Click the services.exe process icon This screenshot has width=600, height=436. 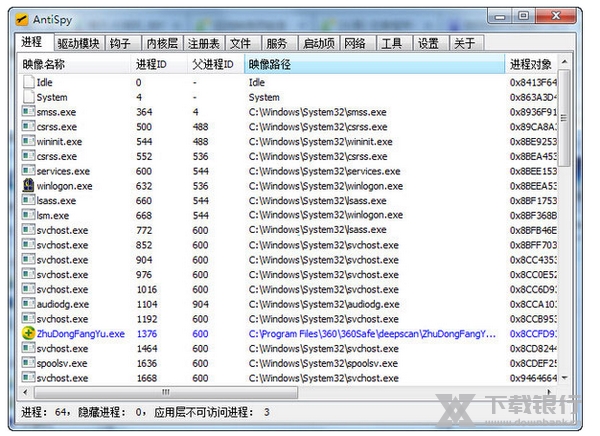point(28,170)
